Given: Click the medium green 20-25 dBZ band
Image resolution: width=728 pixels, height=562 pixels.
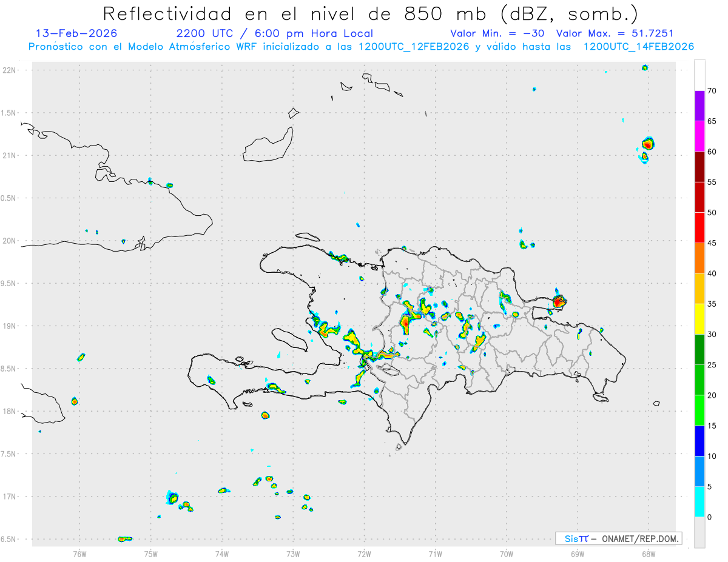Looking at the screenshot, I should coord(699,380).
